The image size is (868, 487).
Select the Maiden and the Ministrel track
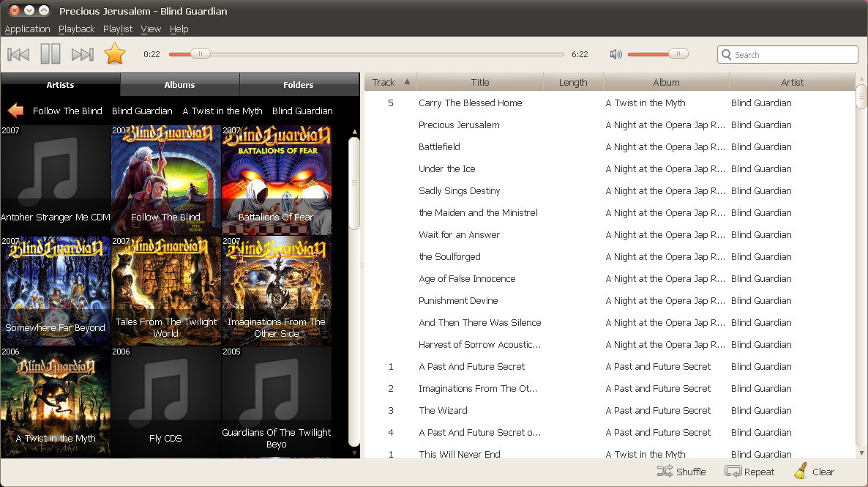point(610,213)
